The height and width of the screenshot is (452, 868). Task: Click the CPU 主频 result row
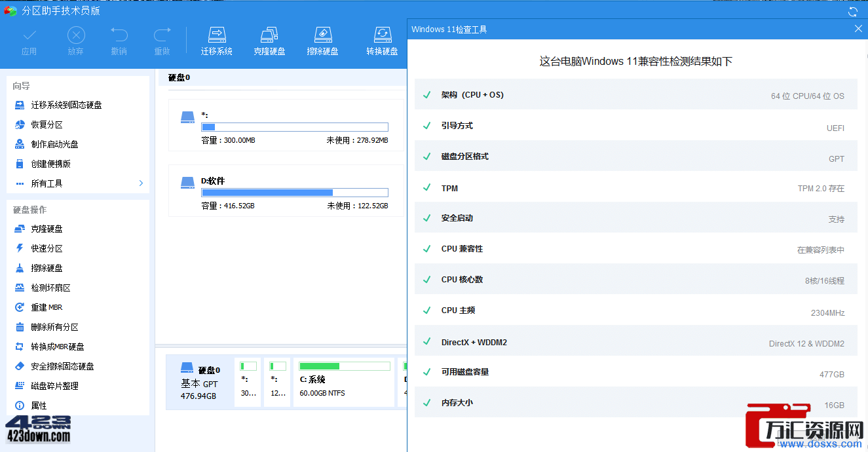coord(636,311)
